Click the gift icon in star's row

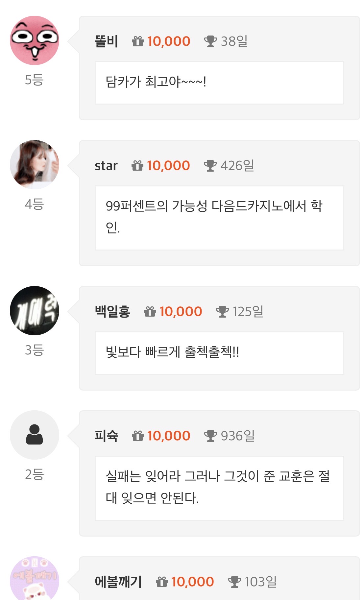click(137, 166)
